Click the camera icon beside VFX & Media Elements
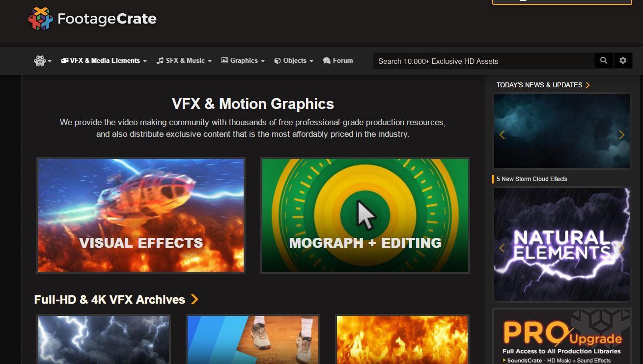The image size is (643, 364). 64,61
